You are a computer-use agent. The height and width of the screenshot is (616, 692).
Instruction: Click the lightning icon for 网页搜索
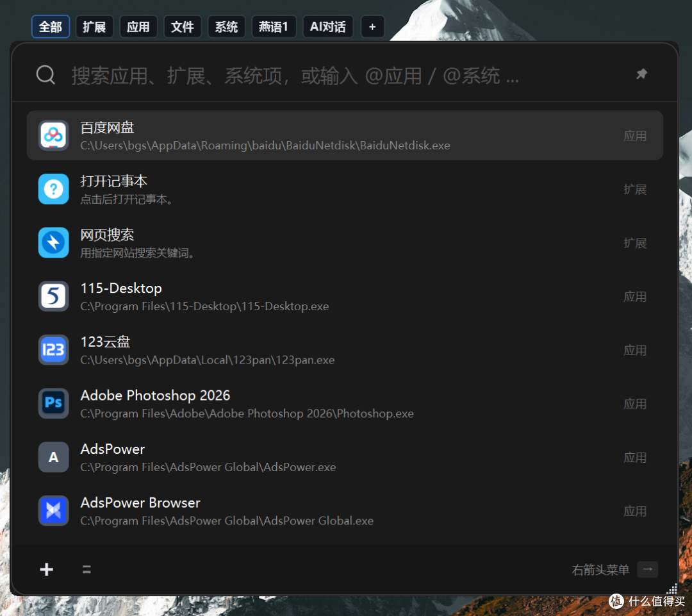coord(53,242)
